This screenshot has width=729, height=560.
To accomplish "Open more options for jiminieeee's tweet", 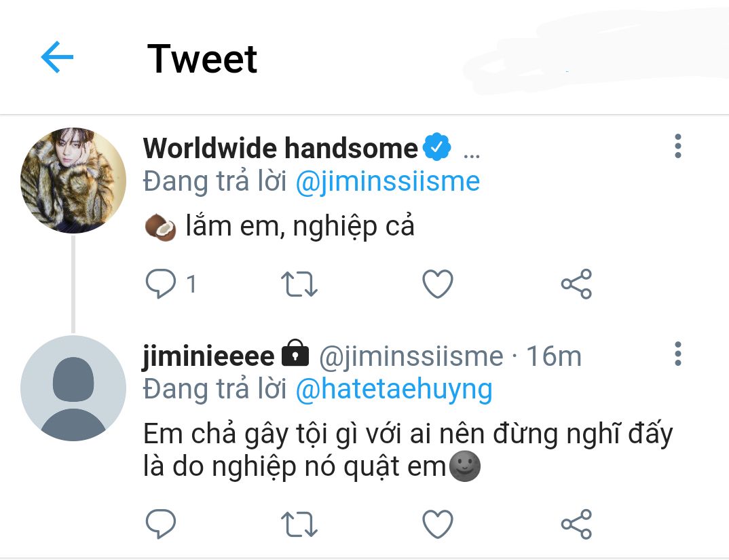I will pyautogui.click(x=677, y=354).
